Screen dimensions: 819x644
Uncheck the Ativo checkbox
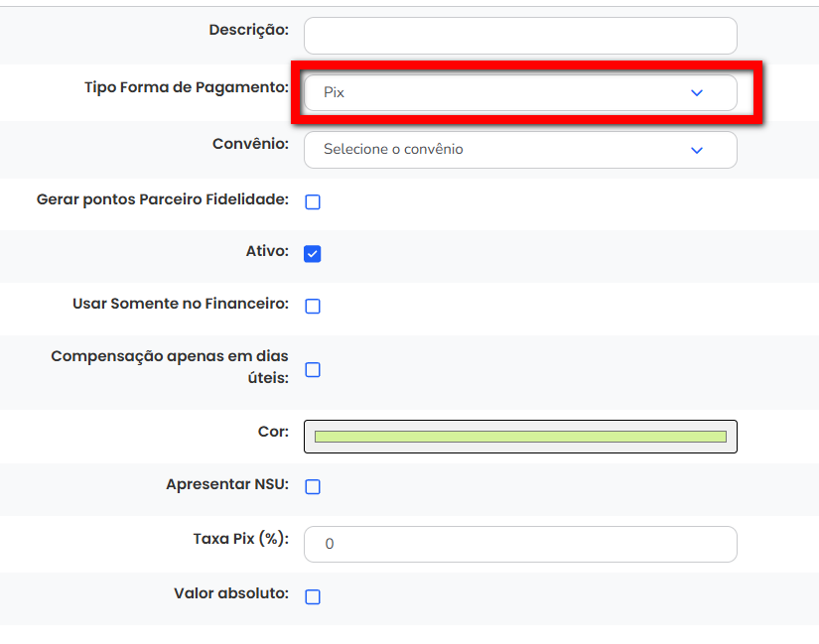point(313,254)
